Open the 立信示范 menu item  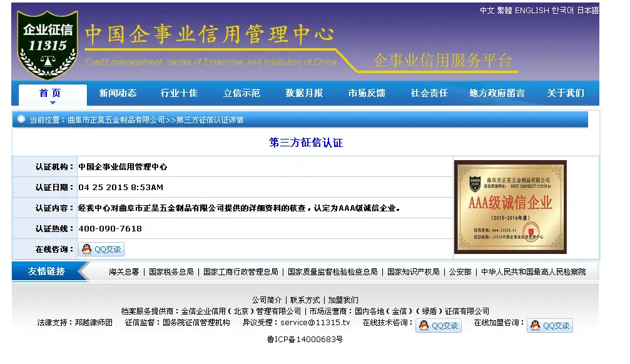[241, 93]
